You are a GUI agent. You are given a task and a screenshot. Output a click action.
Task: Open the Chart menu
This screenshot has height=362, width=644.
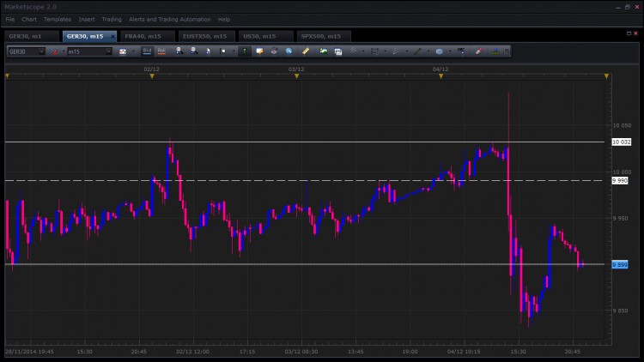[29, 19]
